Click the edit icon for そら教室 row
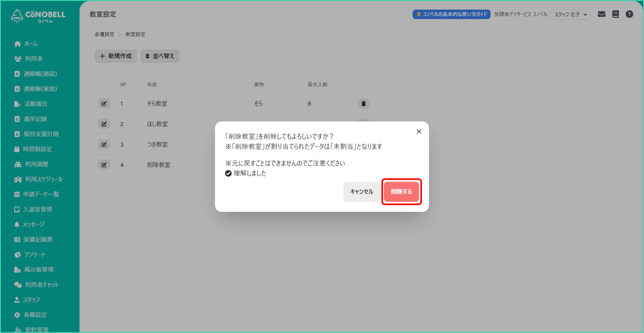 click(x=104, y=104)
